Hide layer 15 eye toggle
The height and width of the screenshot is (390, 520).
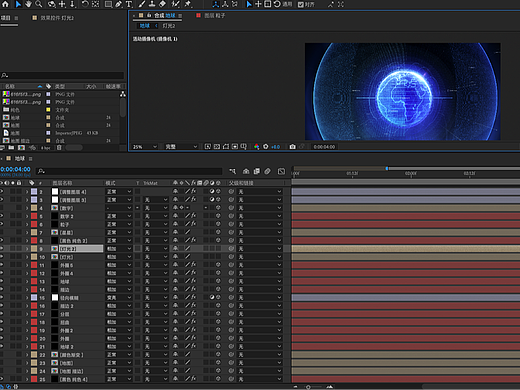tap(2, 297)
